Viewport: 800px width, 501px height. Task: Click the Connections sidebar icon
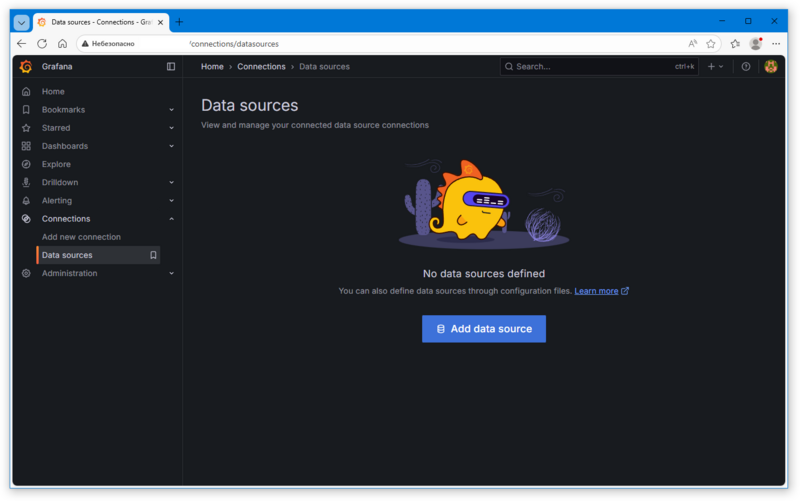pyautogui.click(x=26, y=218)
